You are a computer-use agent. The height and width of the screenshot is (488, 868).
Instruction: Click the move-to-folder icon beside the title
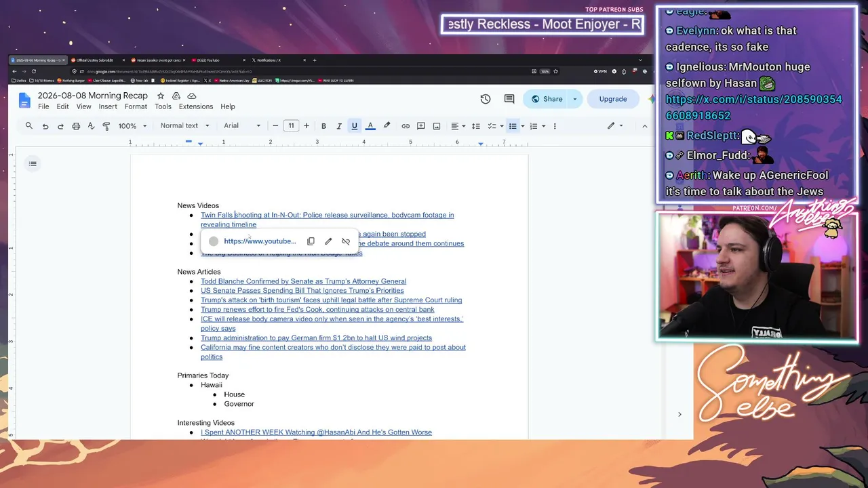tap(176, 96)
